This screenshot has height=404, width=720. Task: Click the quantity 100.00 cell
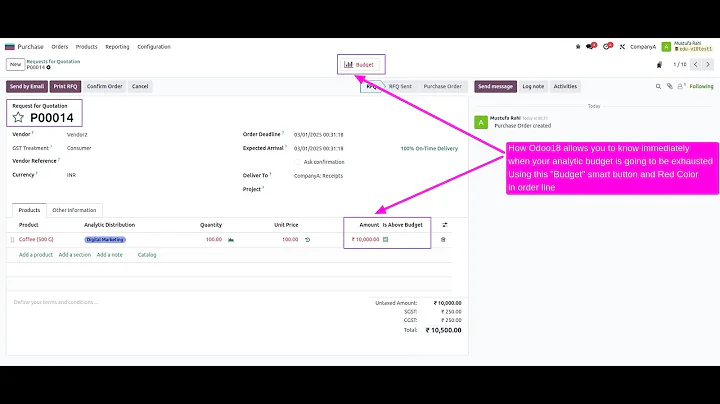click(214, 240)
